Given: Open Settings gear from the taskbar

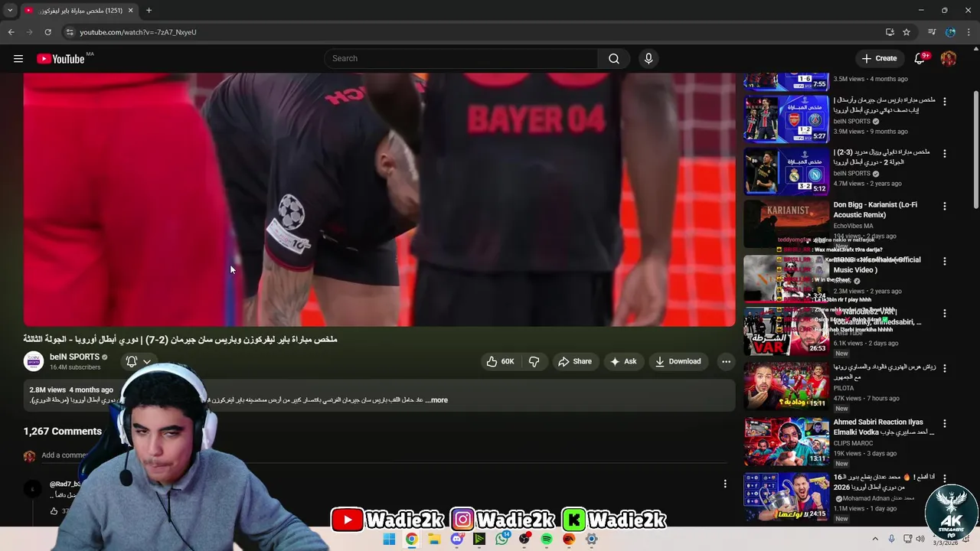Looking at the screenshot, I should coord(592,539).
